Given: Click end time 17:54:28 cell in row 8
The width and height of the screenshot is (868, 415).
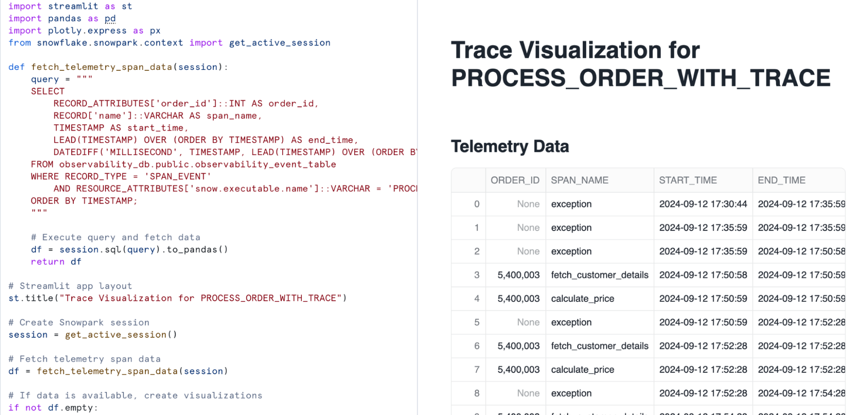Looking at the screenshot, I should click(x=801, y=393).
